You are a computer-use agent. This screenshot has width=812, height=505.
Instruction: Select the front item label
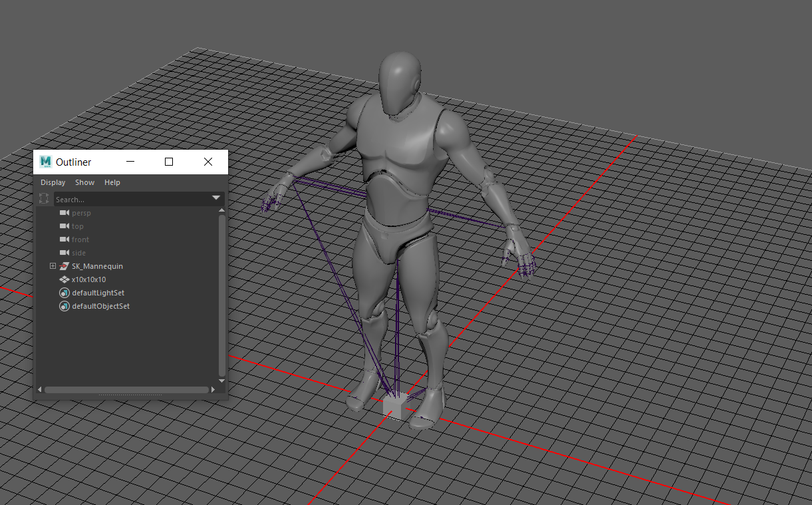pyautogui.click(x=80, y=240)
